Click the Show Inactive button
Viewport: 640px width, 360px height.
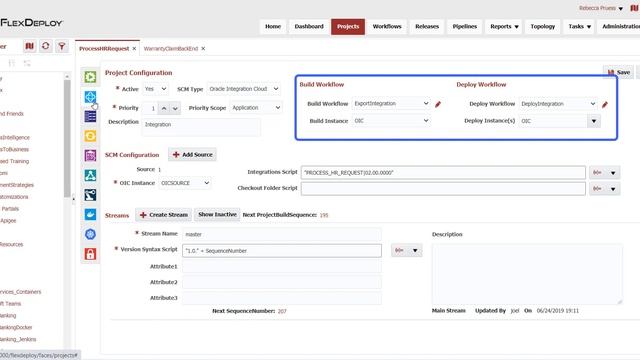217,214
